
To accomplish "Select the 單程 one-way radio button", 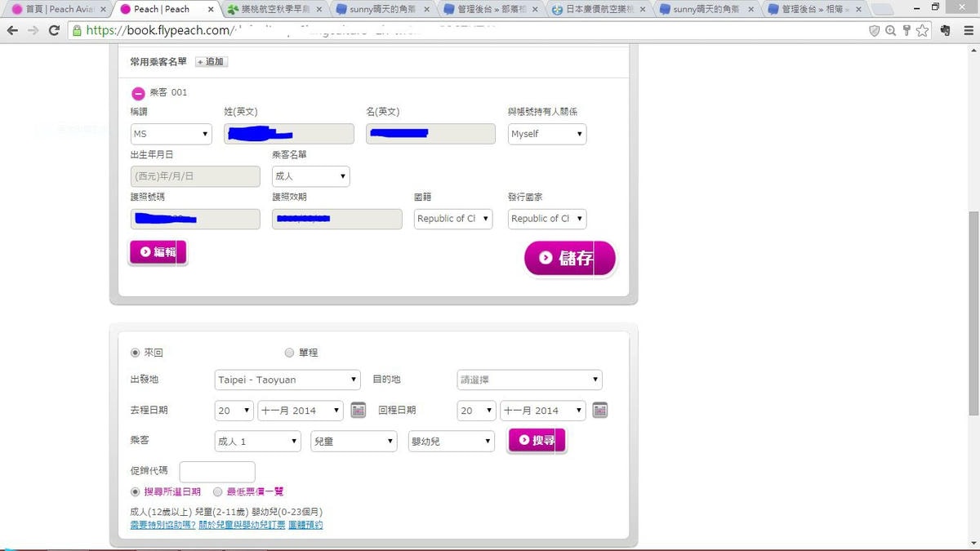I will click(289, 353).
